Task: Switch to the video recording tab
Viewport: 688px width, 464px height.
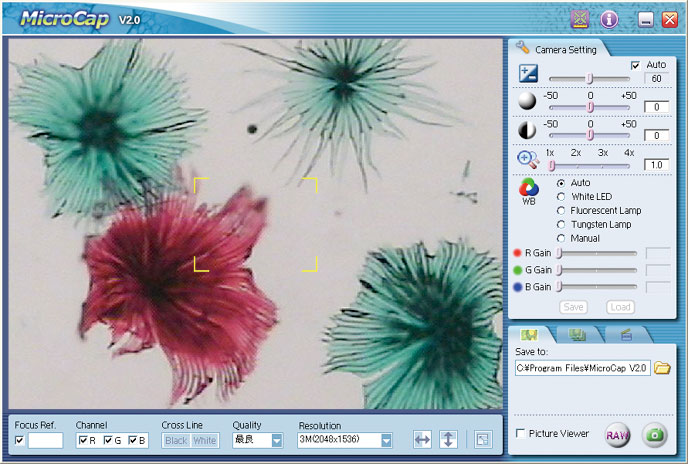Action: 625,334
